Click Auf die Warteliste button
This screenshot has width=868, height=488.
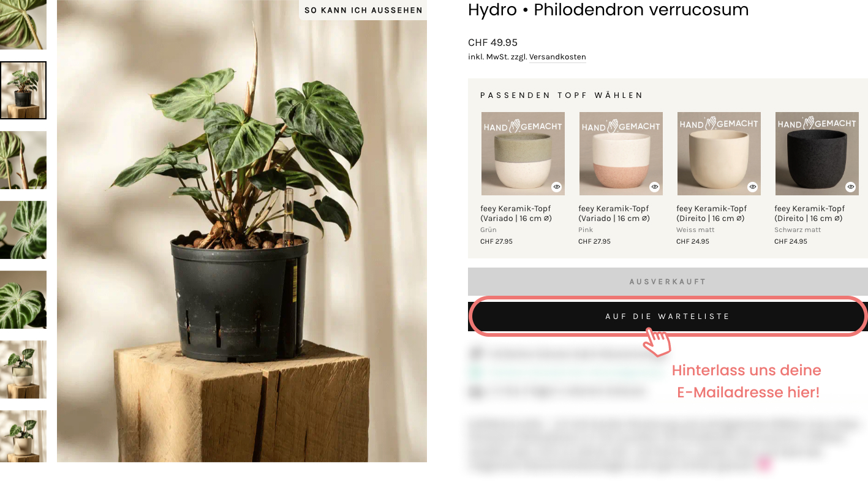pos(668,317)
